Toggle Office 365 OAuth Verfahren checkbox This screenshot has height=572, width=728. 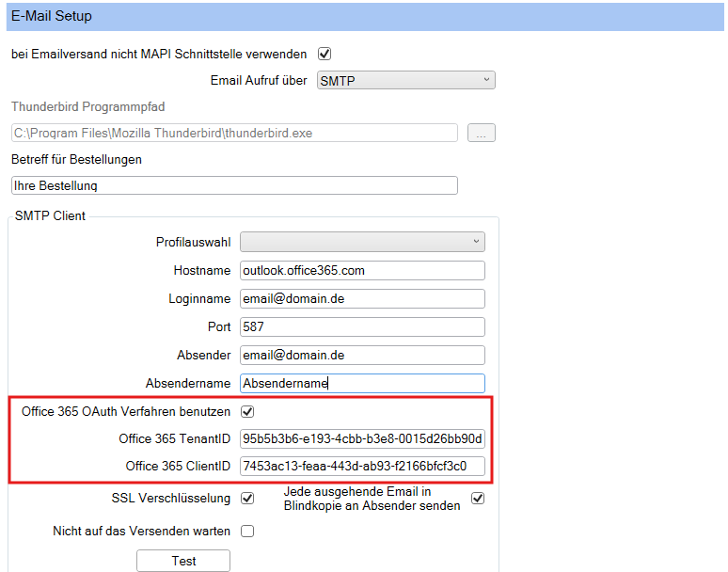click(247, 412)
